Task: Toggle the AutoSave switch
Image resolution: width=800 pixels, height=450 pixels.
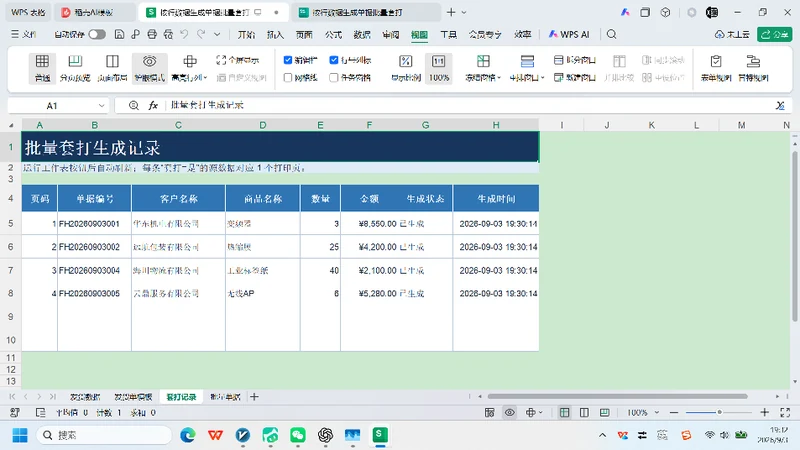Action: (97, 34)
